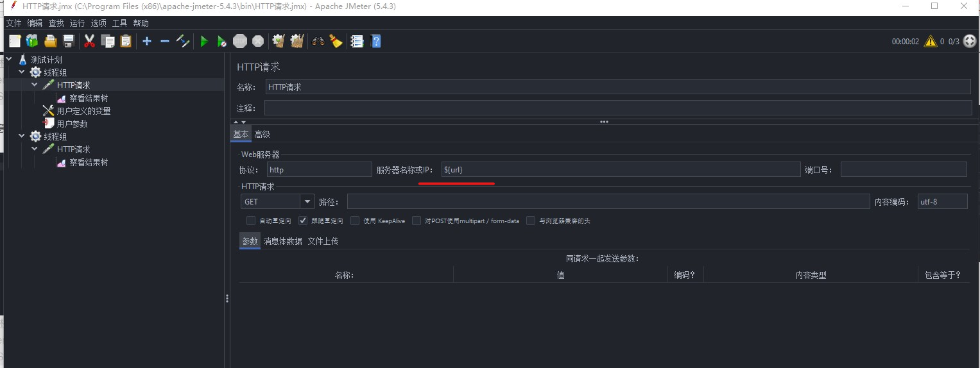Image resolution: width=980 pixels, height=368 pixels.
Task: Open Search with the binoculars icon
Action: coord(318,41)
